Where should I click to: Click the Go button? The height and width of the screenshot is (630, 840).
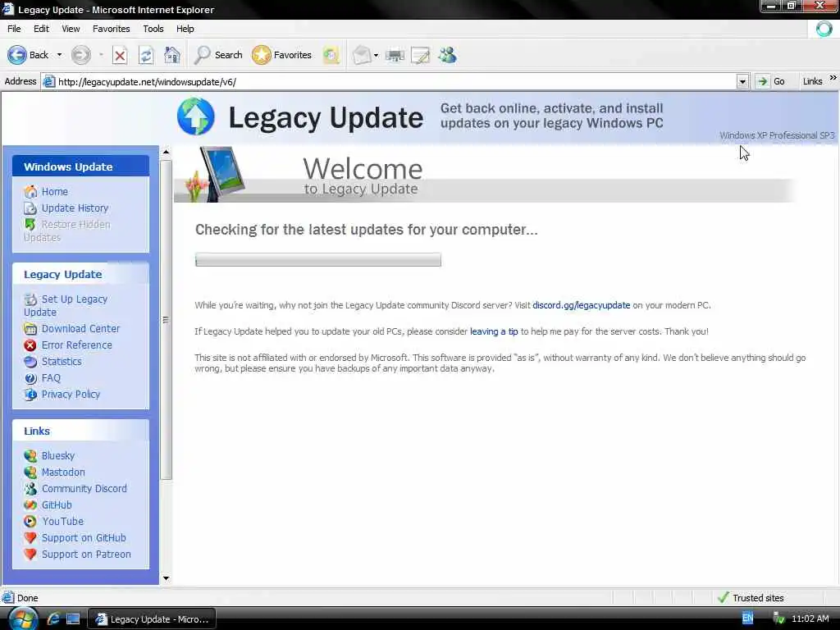[x=771, y=81]
